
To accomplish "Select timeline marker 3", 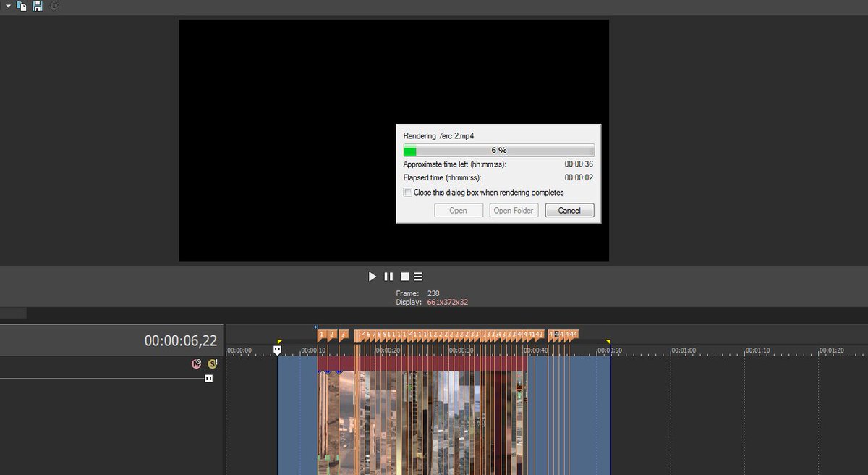I will pos(344,335).
